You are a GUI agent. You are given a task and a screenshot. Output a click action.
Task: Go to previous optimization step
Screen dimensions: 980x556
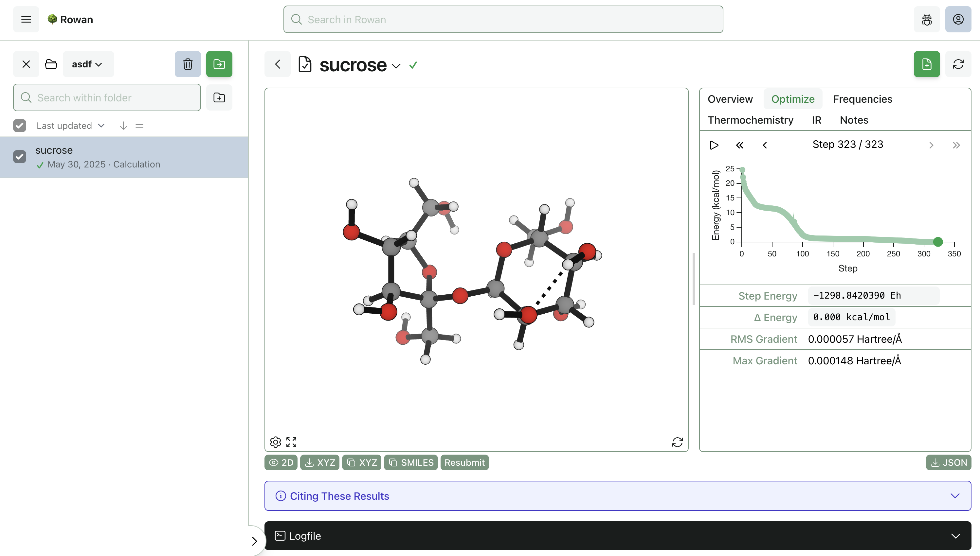click(765, 146)
